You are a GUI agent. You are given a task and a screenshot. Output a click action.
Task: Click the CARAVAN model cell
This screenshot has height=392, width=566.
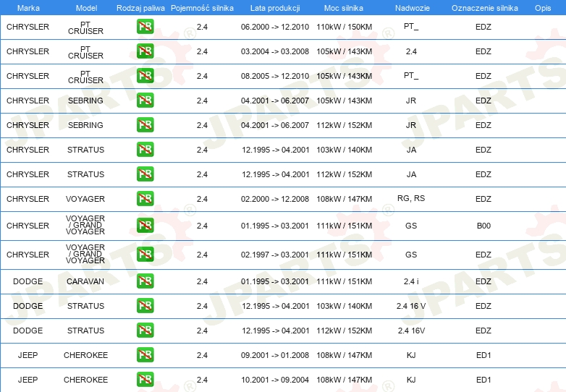tap(85, 281)
